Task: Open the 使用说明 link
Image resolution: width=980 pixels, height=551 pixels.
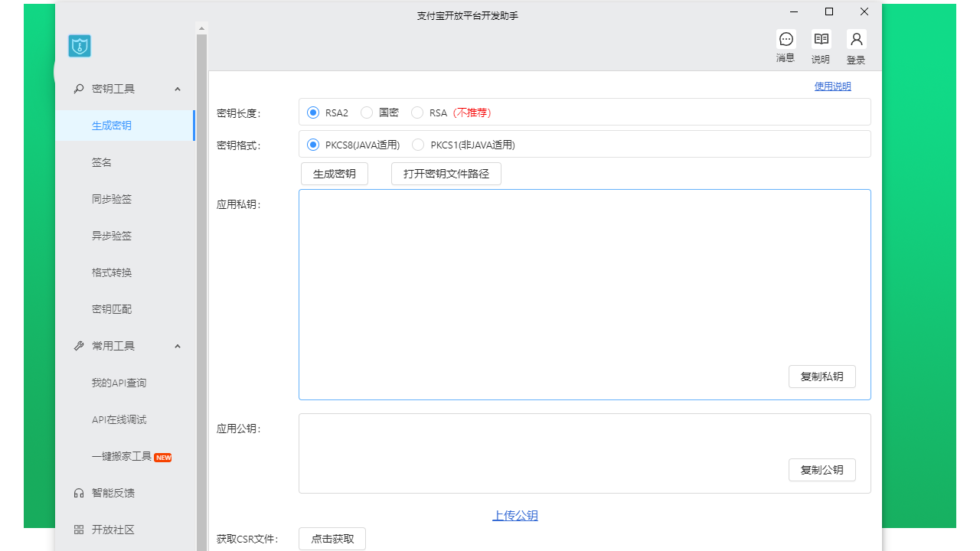Action: pyautogui.click(x=832, y=86)
